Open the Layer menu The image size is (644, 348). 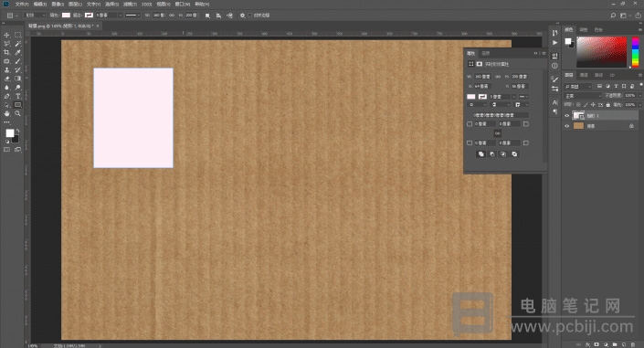click(75, 4)
